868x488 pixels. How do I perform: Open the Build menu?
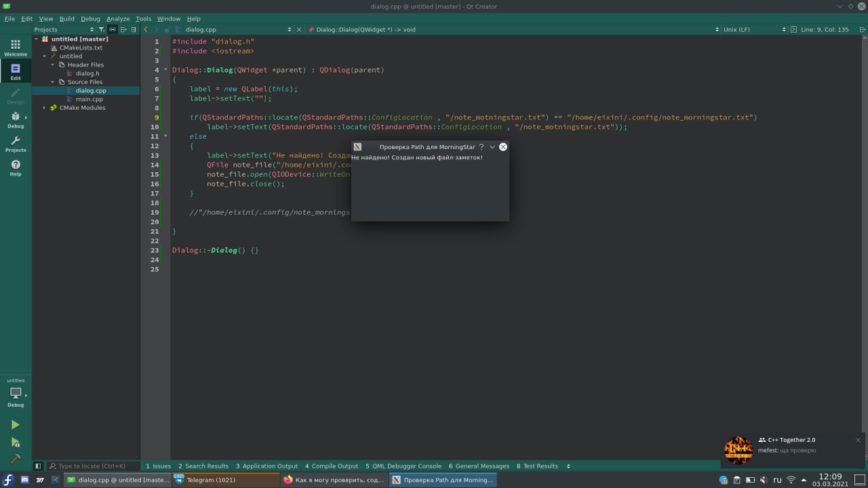66,19
